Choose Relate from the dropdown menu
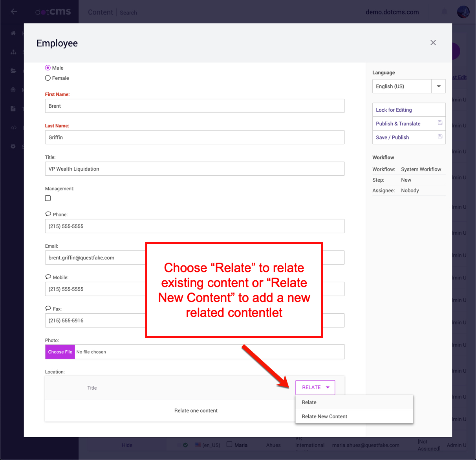 pos(309,402)
